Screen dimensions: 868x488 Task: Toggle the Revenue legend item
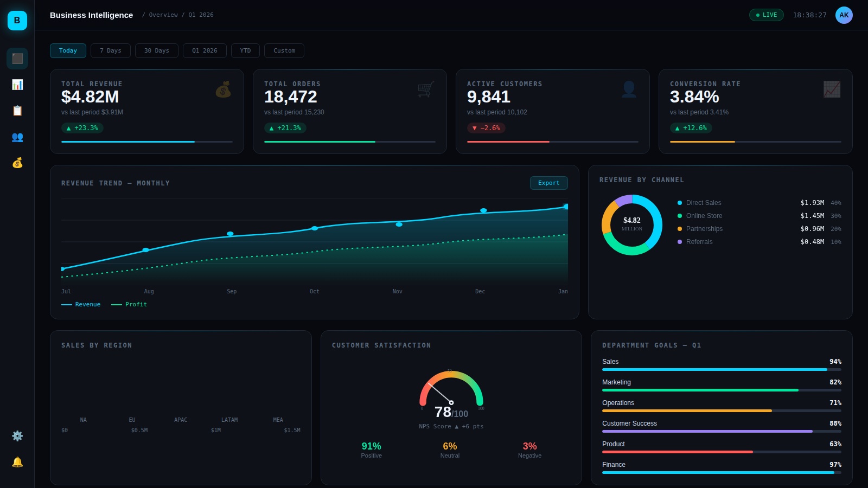coord(81,305)
